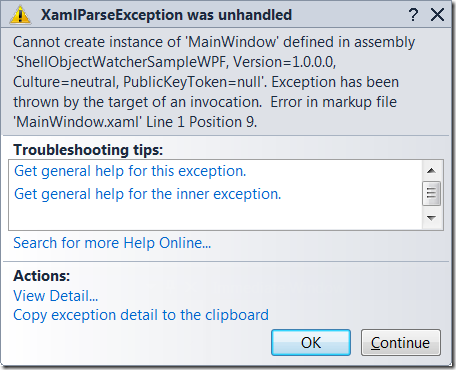Viewport: 456px width, 370px height.
Task: Click the tips list scroll up arrow
Action: [x=431, y=171]
